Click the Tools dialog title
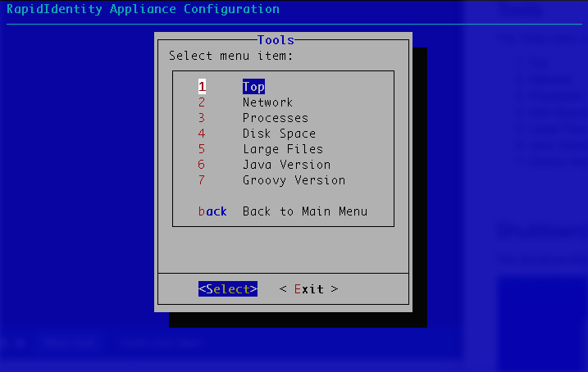Image resolution: width=588 pixels, height=372 pixels. [x=276, y=40]
